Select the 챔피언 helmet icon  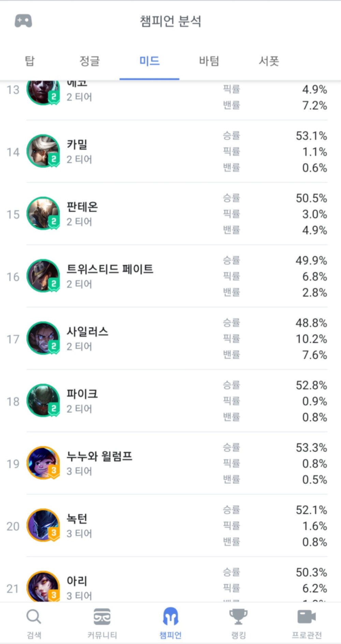point(170,616)
